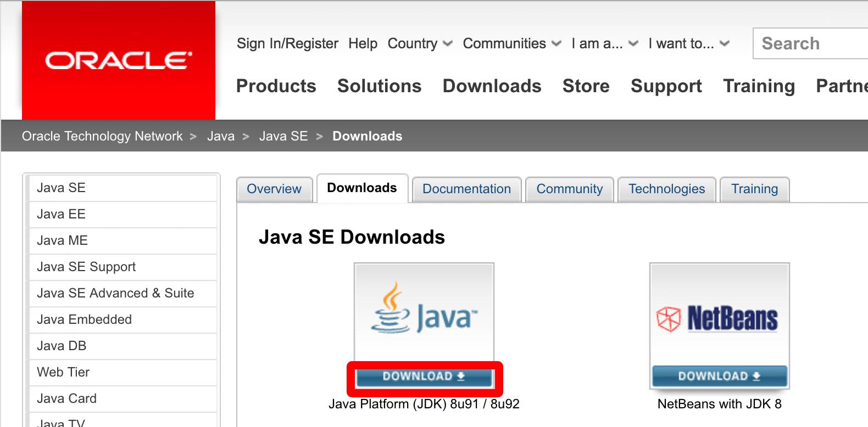Image resolution: width=868 pixels, height=427 pixels.
Task: Open the Support menu
Action: [666, 86]
